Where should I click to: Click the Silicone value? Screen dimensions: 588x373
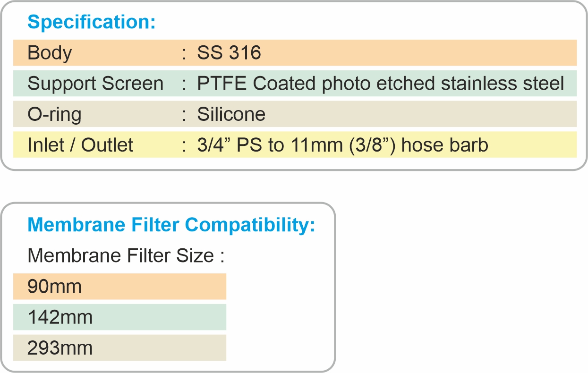click(x=231, y=114)
